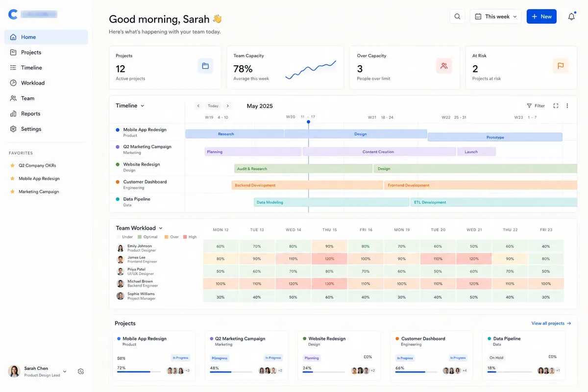This screenshot has width=588, height=392.
Task: Click Priya Patel's avatar in workload
Action: click(x=120, y=271)
